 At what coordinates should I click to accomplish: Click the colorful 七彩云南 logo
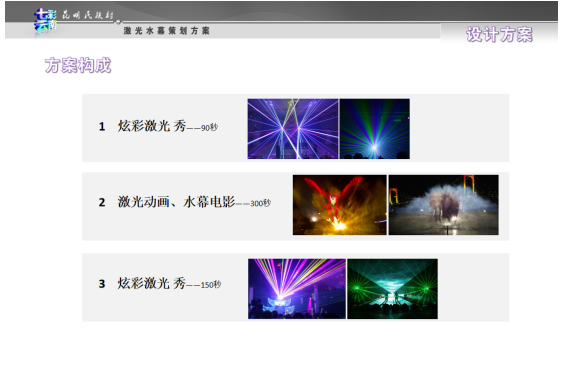[45, 21]
